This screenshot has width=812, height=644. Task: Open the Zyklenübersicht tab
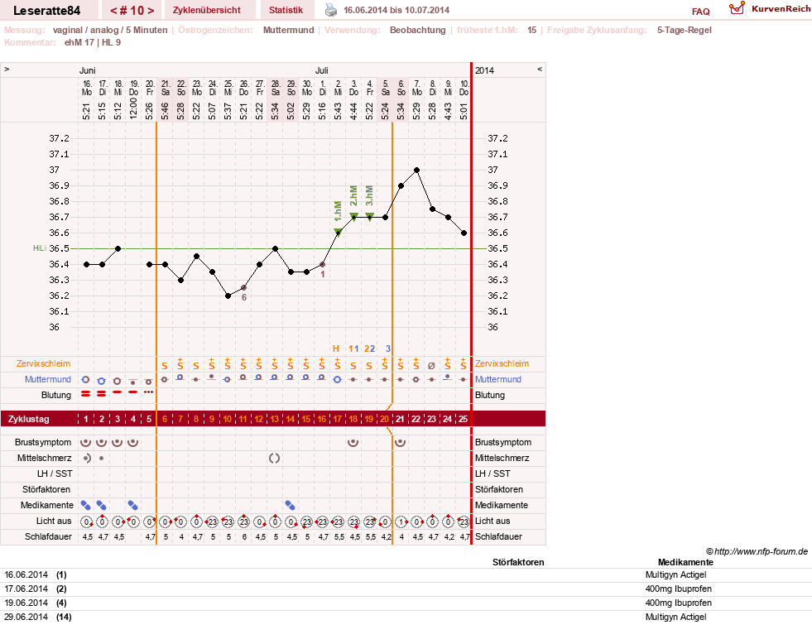pos(207,10)
